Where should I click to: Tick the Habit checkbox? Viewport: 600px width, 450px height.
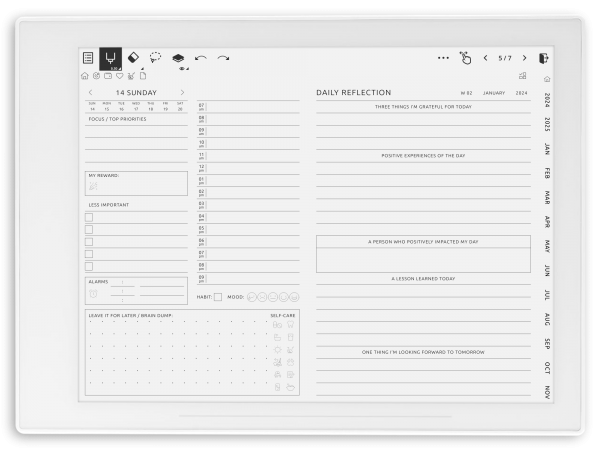[x=218, y=297]
